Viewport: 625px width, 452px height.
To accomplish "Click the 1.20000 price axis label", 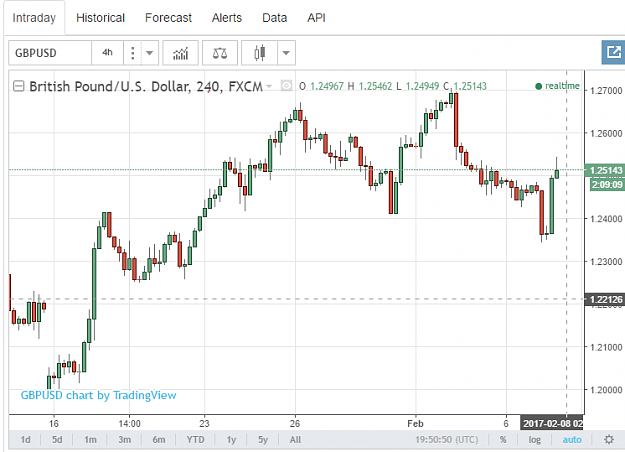I will pos(606,390).
